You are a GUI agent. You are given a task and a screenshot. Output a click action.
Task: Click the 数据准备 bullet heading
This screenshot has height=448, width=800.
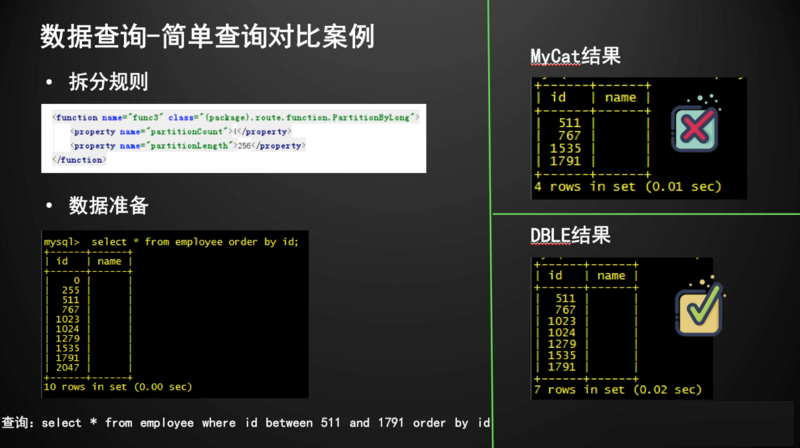tap(108, 206)
